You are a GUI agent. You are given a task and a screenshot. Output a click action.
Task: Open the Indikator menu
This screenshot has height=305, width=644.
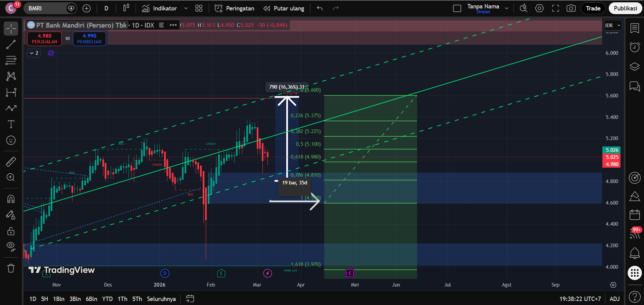point(159,8)
